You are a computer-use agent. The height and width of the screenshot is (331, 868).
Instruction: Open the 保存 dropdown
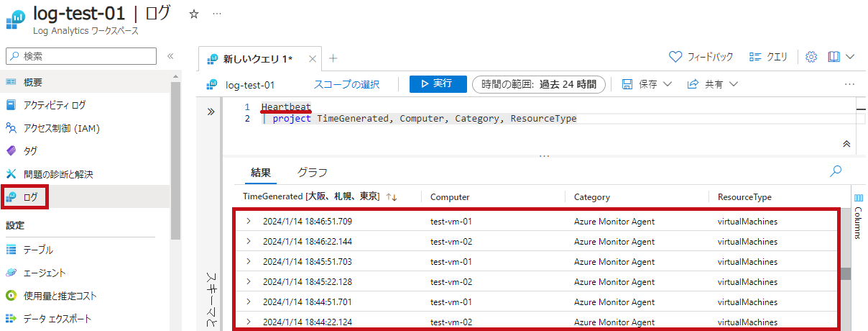click(x=647, y=84)
